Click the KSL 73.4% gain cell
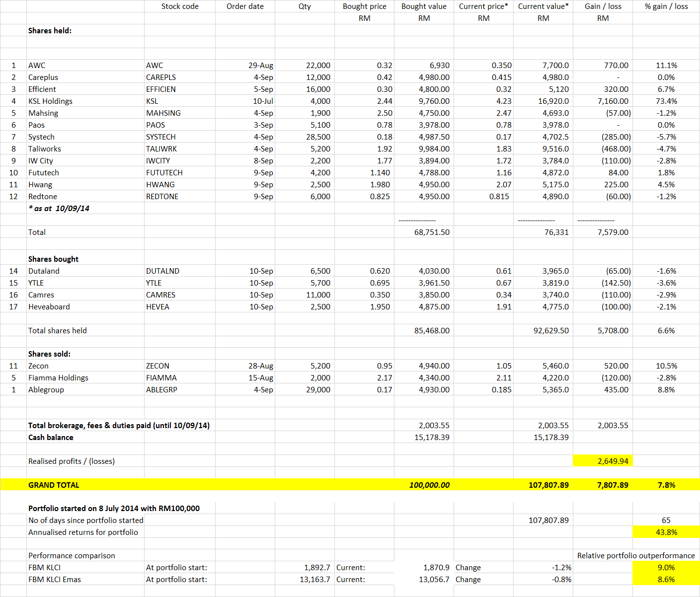The width and height of the screenshot is (700, 597). coord(666,101)
